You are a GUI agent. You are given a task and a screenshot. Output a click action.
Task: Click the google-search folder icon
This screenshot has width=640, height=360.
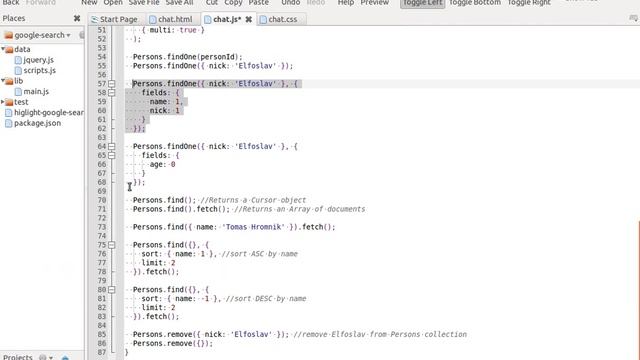(x=9, y=36)
